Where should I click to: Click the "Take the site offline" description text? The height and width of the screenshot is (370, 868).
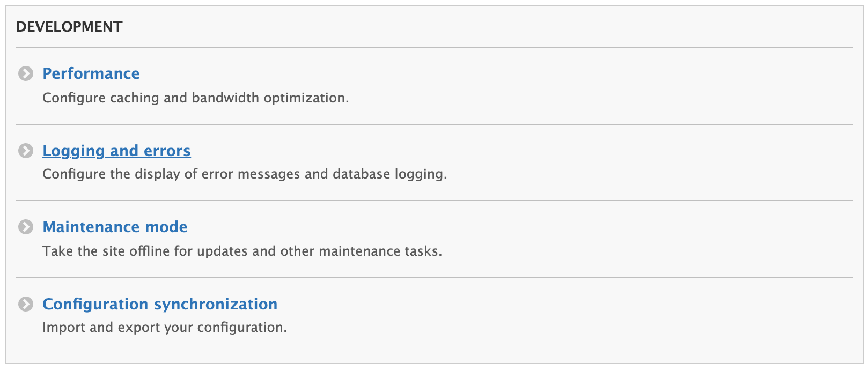[242, 251]
